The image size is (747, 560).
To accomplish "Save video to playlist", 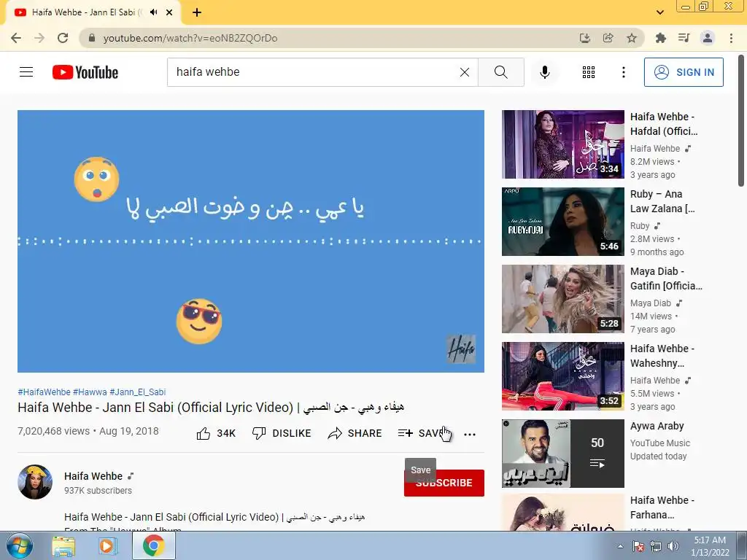I will (x=423, y=433).
